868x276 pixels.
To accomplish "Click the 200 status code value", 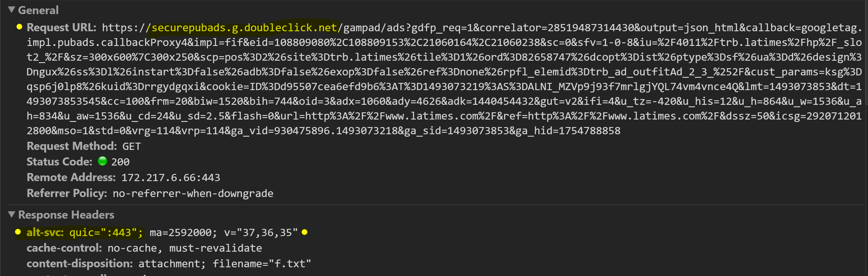I will pyautogui.click(x=120, y=162).
